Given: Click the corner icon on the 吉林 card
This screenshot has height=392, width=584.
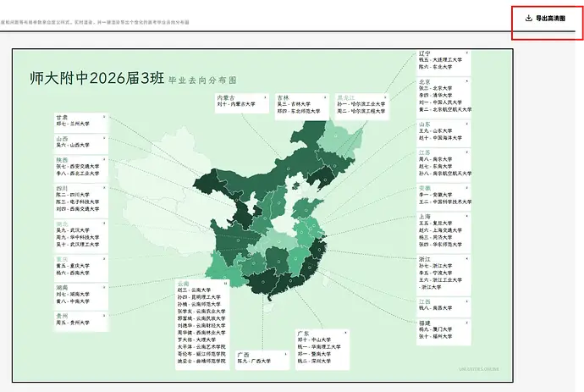Looking at the screenshot, I should [x=325, y=97].
